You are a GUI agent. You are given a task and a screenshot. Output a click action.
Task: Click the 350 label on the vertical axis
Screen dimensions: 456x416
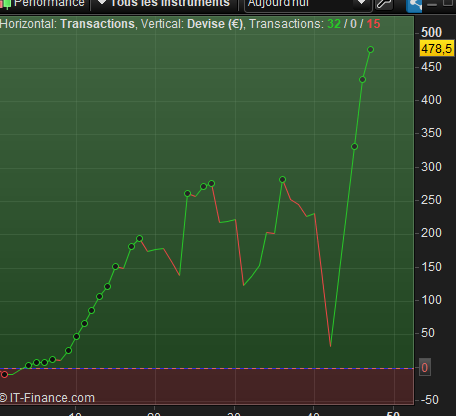coord(431,133)
